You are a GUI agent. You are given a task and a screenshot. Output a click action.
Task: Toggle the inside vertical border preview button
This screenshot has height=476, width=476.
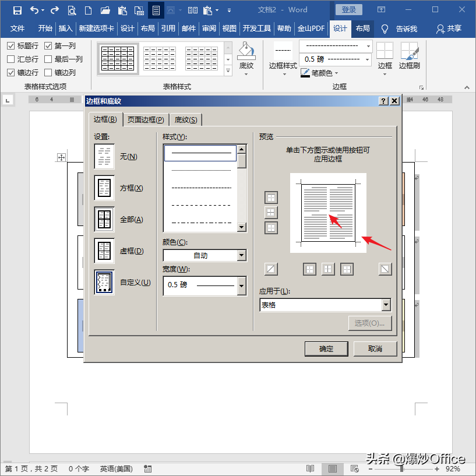coord(328,269)
